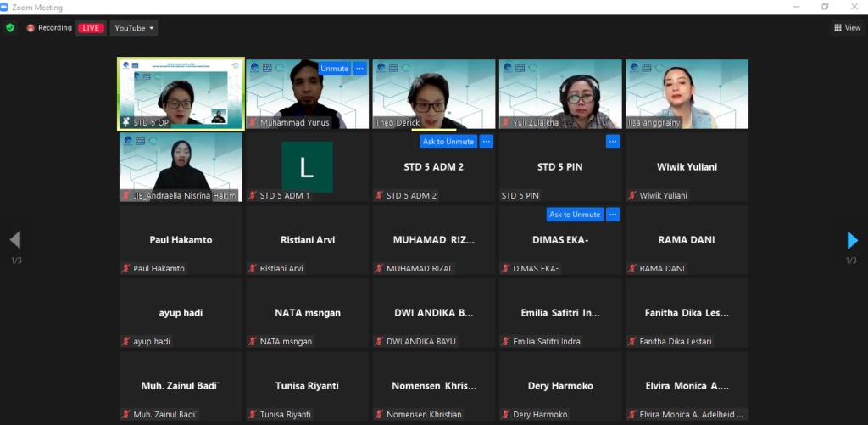
Task: Open more options for Muhammad Yunus
Action: click(359, 69)
